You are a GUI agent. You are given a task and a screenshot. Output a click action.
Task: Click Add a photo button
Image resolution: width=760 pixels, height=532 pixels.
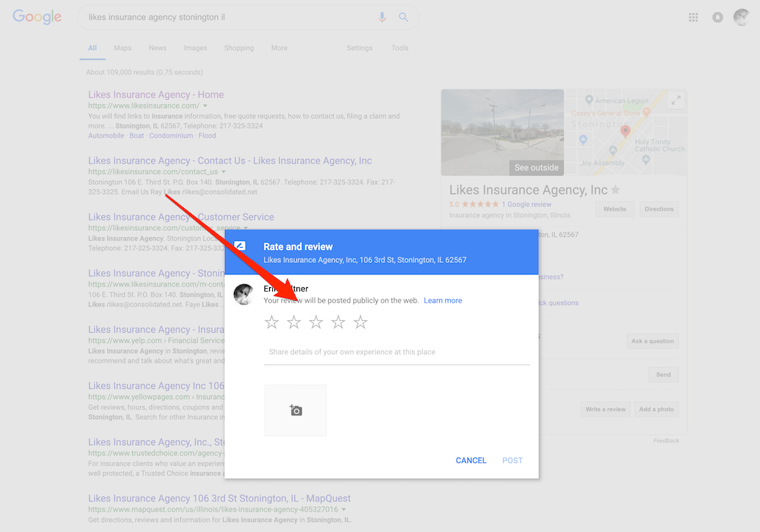(657, 410)
